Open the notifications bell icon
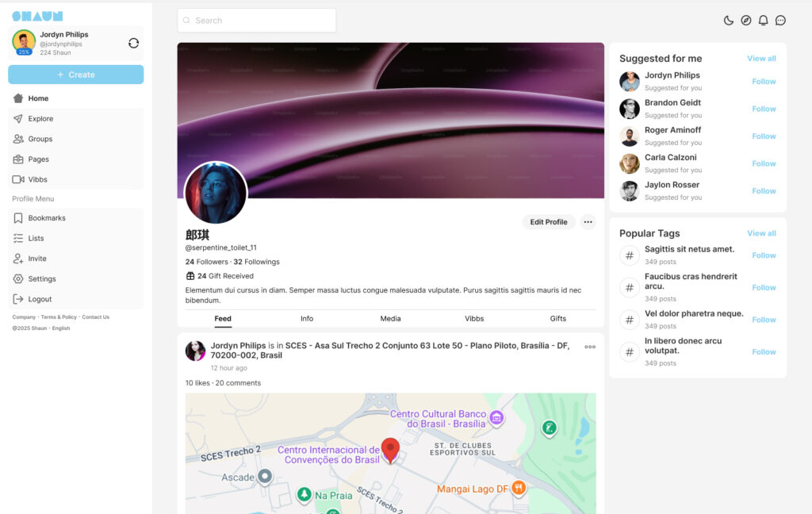This screenshot has width=812, height=514. pos(763,21)
